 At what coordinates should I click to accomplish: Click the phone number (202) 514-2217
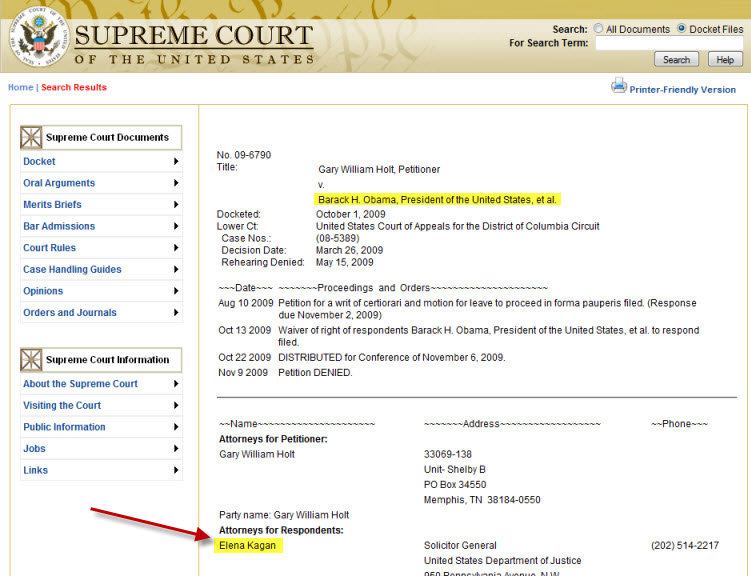pyautogui.click(x=685, y=545)
